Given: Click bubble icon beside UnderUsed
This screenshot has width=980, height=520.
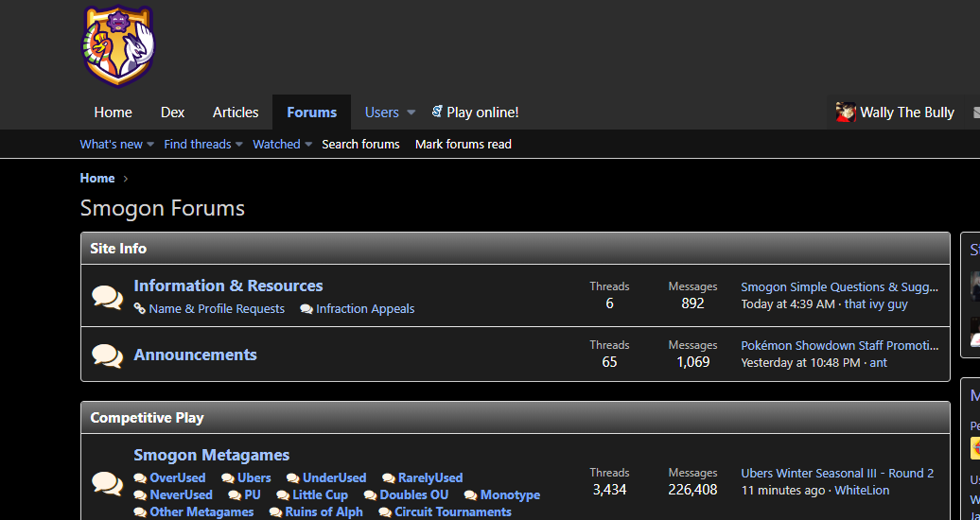Looking at the screenshot, I should (292, 478).
